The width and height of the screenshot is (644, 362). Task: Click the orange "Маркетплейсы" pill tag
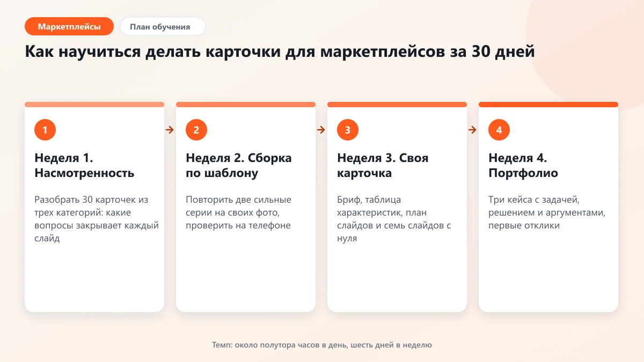point(69,26)
